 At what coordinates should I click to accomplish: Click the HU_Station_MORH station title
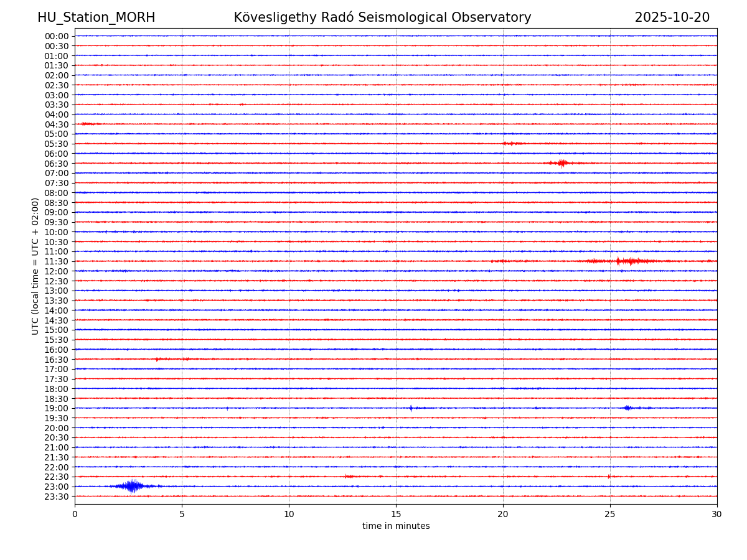coord(96,17)
